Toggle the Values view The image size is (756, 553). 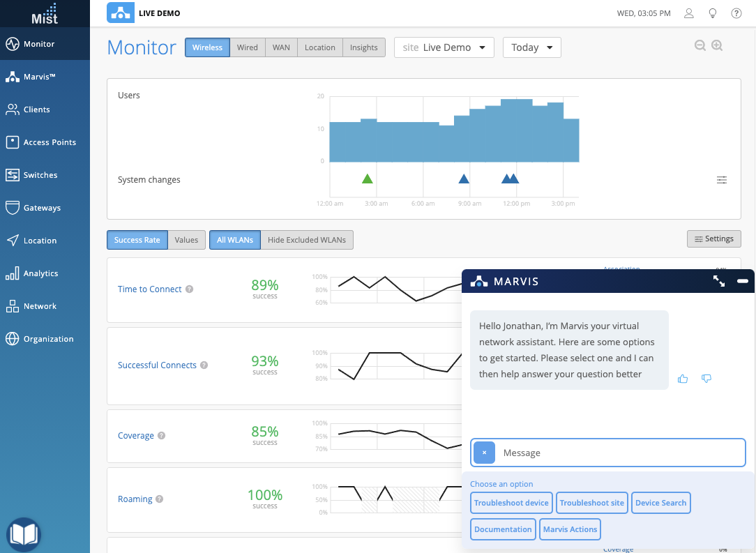point(187,240)
